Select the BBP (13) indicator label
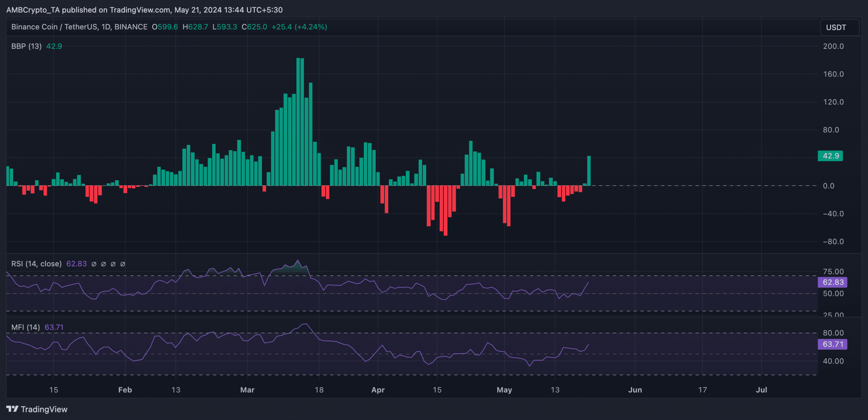This screenshot has height=420, width=868. tap(26, 46)
